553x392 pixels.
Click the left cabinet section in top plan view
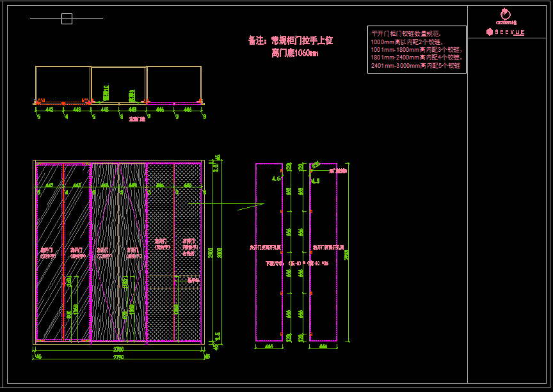pos(63,83)
